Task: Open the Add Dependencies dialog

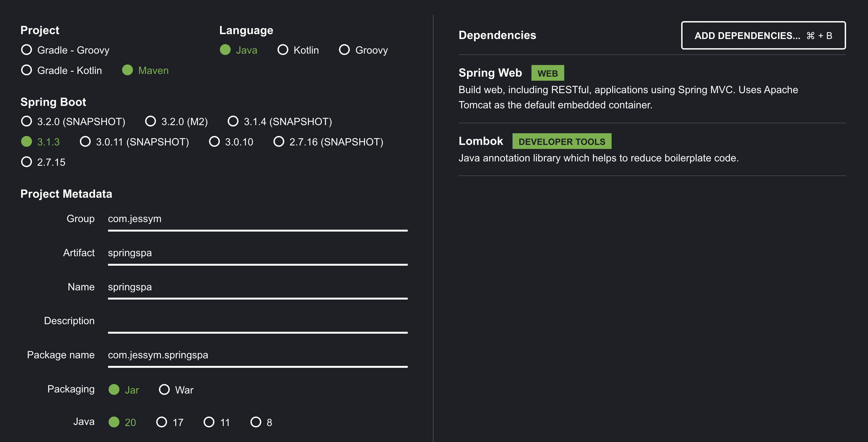Action: tap(763, 35)
